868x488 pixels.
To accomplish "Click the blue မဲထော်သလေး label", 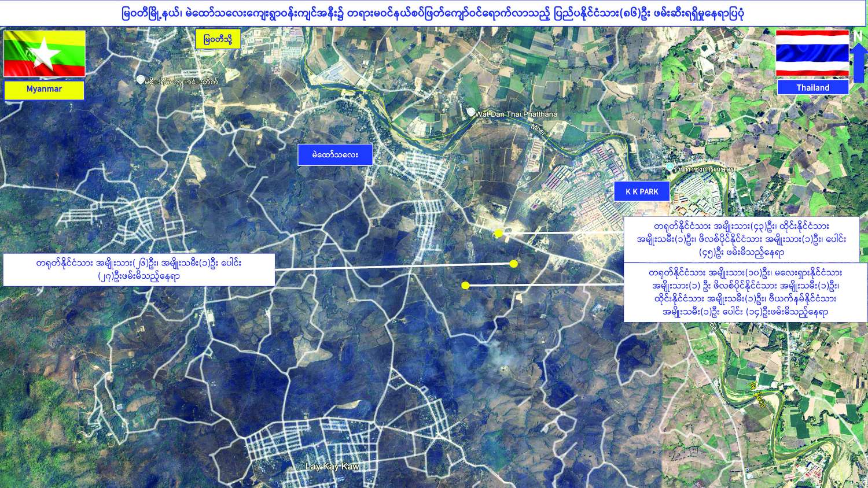I will (x=335, y=155).
